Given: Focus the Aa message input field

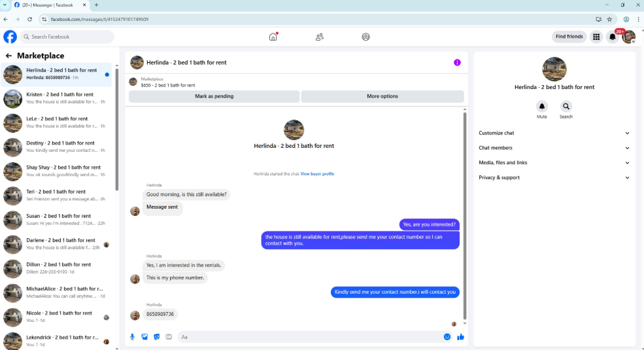Looking at the screenshot, I should 310,337.
